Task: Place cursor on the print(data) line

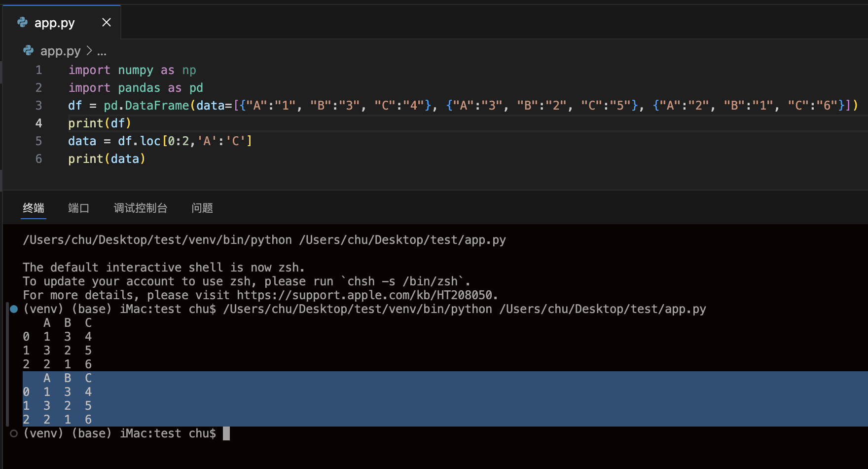Action: (x=107, y=159)
